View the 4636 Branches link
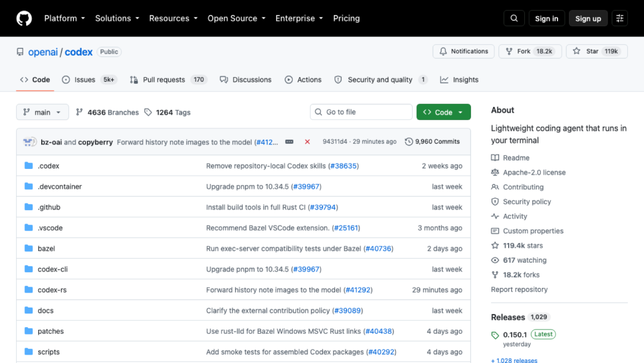 (x=107, y=112)
